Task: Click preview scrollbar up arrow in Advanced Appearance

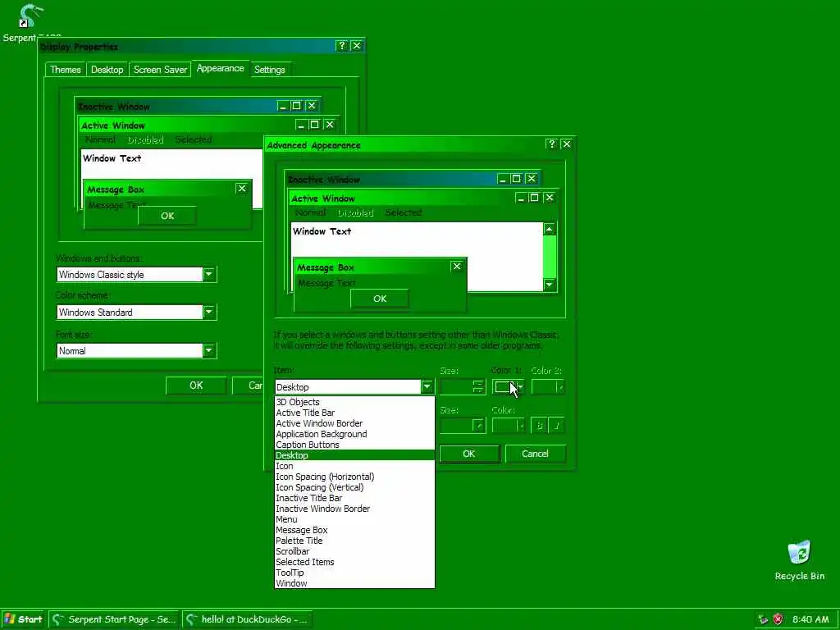Action: tap(549, 230)
